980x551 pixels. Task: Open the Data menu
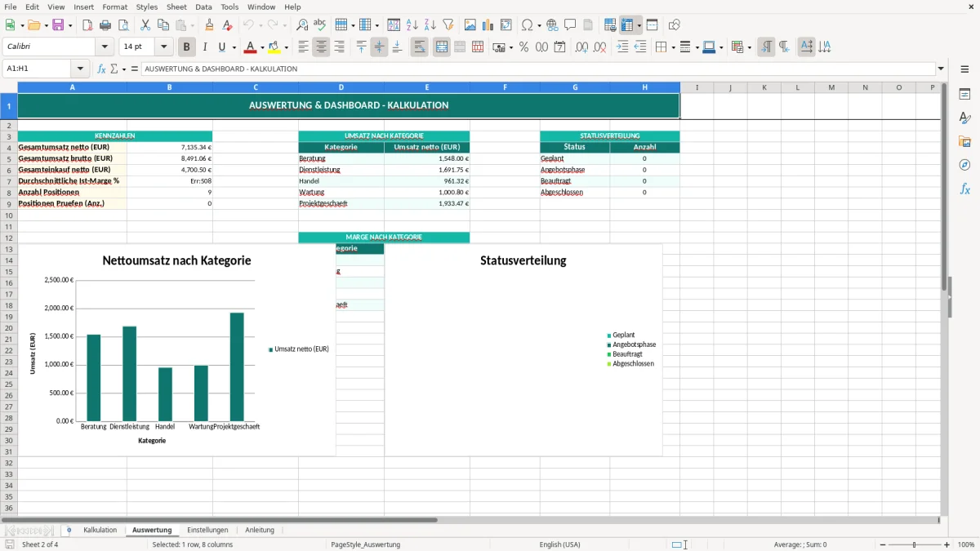point(203,7)
